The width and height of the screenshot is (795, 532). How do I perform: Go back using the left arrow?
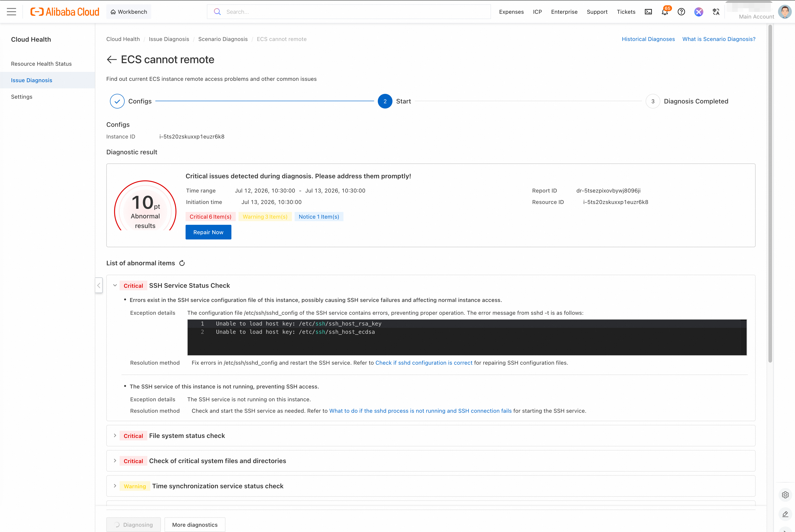tap(112, 60)
